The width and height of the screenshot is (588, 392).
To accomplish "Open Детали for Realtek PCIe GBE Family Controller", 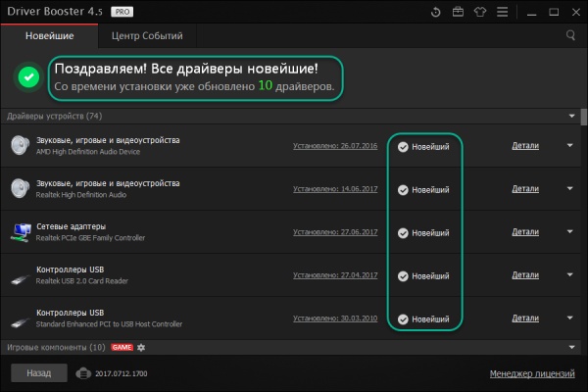I will (x=525, y=232).
